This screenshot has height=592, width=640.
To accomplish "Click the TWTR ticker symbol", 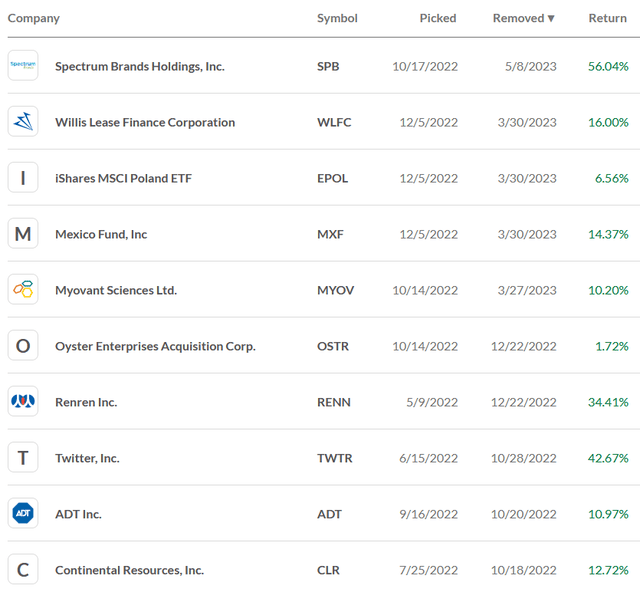I will (x=335, y=458).
